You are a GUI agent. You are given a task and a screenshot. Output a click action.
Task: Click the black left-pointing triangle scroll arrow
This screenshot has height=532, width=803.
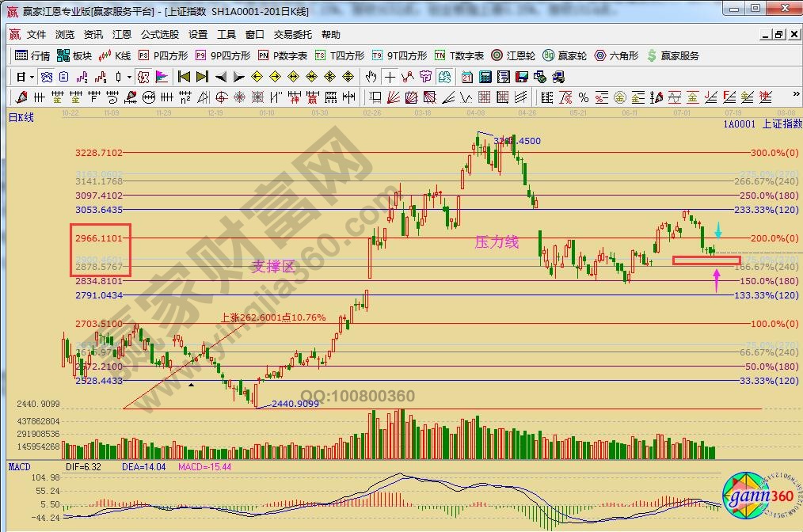220,77
